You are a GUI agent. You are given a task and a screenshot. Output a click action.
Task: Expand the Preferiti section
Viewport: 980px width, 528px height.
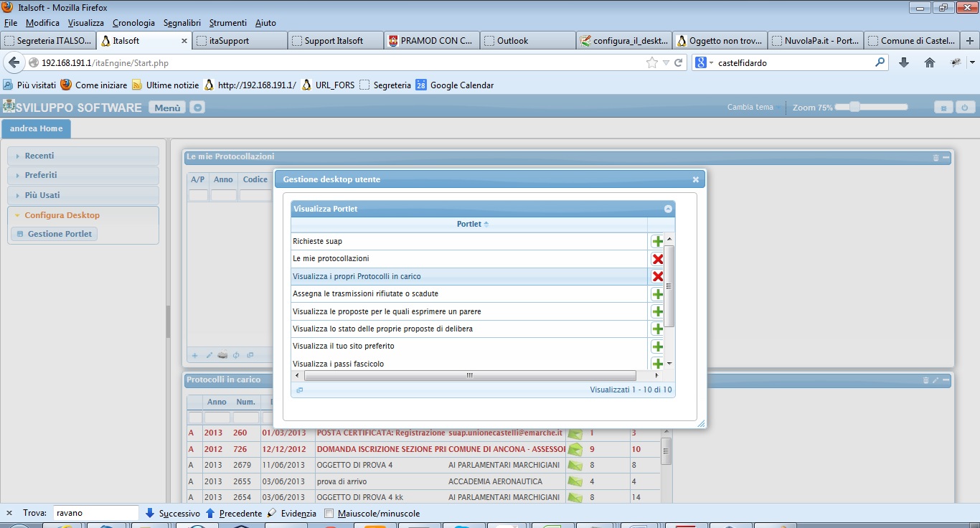coord(41,175)
